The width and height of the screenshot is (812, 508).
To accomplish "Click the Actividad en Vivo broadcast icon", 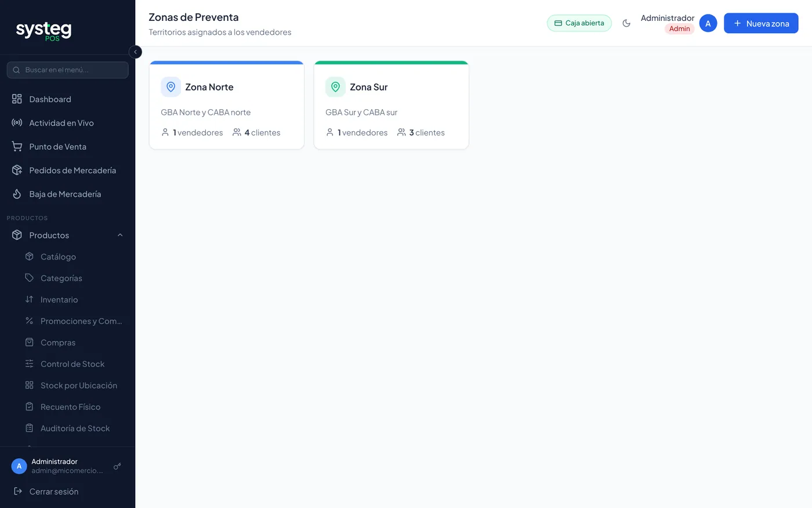I will pos(17,123).
